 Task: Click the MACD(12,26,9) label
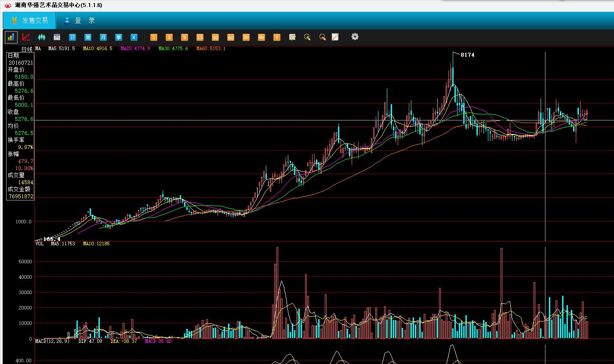[x=52, y=341]
